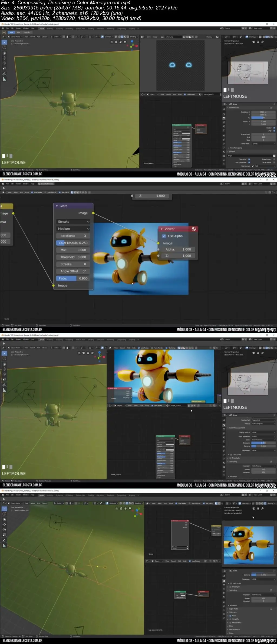Click the Threshold 0.800 field on the Glare node
This screenshot has height=644, width=277.
73,257
